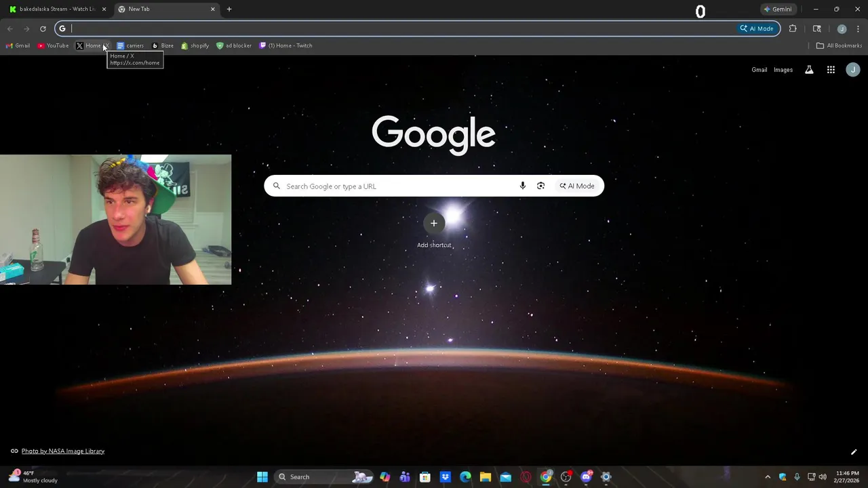The width and height of the screenshot is (868, 488).
Task: Open the Mail app from the taskbar
Action: [506, 476]
